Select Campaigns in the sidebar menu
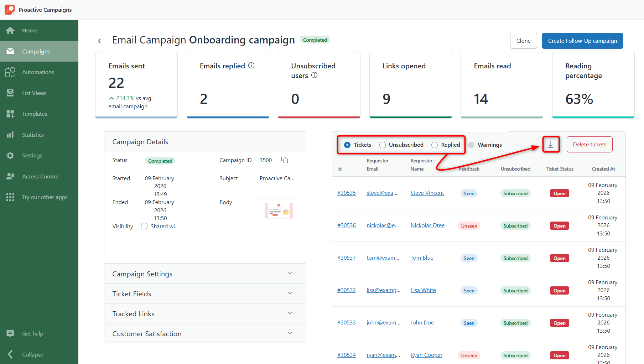 click(36, 51)
